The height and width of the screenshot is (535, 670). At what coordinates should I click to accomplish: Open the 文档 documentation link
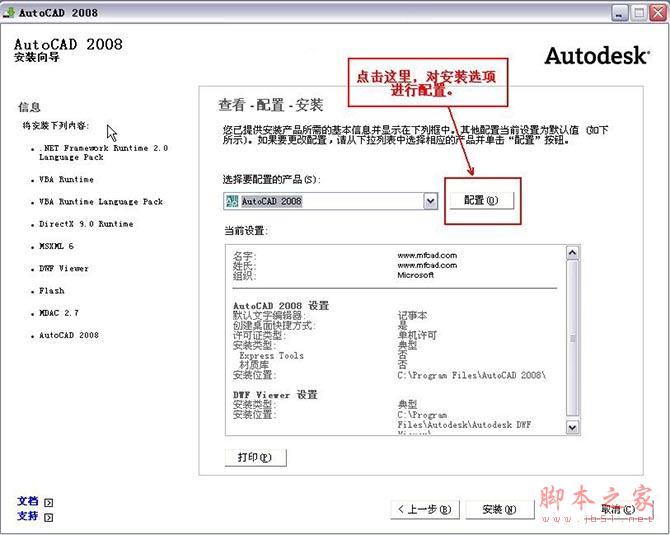[28, 501]
